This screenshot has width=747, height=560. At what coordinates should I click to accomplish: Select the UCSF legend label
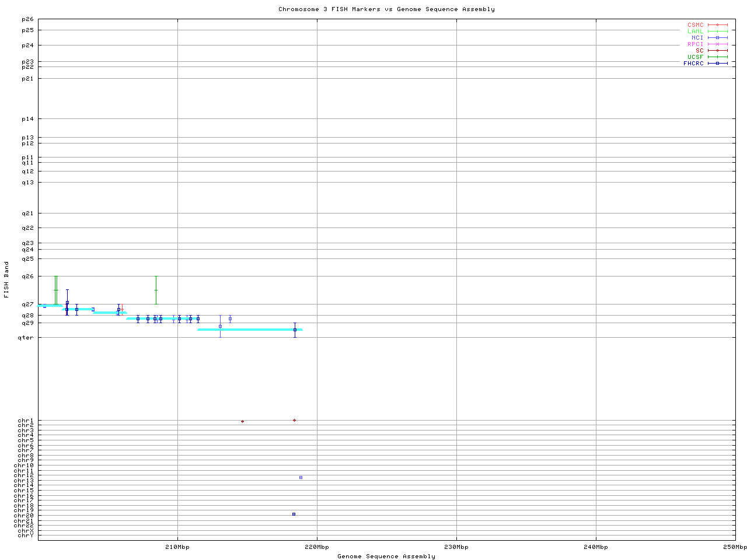click(x=695, y=57)
